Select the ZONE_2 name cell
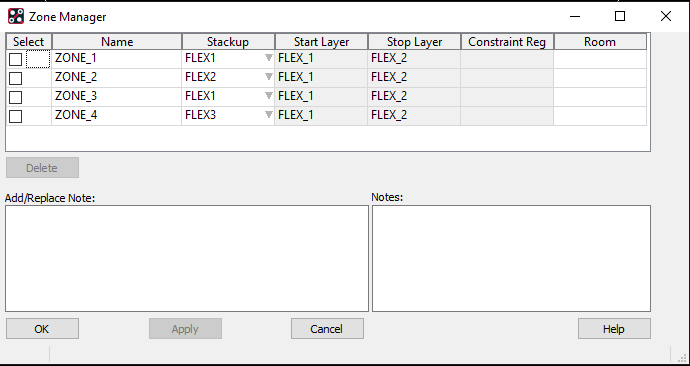The height and width of the screenshot is (366, 690). coord(117,78)
